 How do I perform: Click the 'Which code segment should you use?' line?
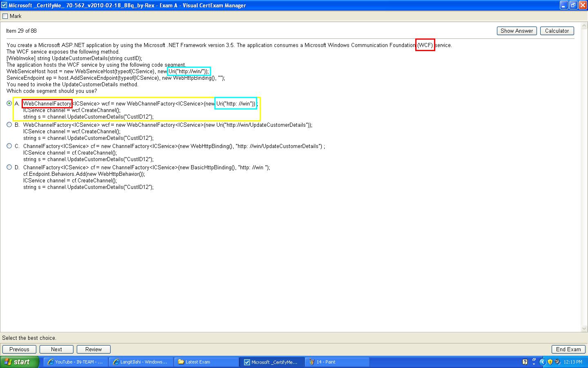[x=51, y=91]
